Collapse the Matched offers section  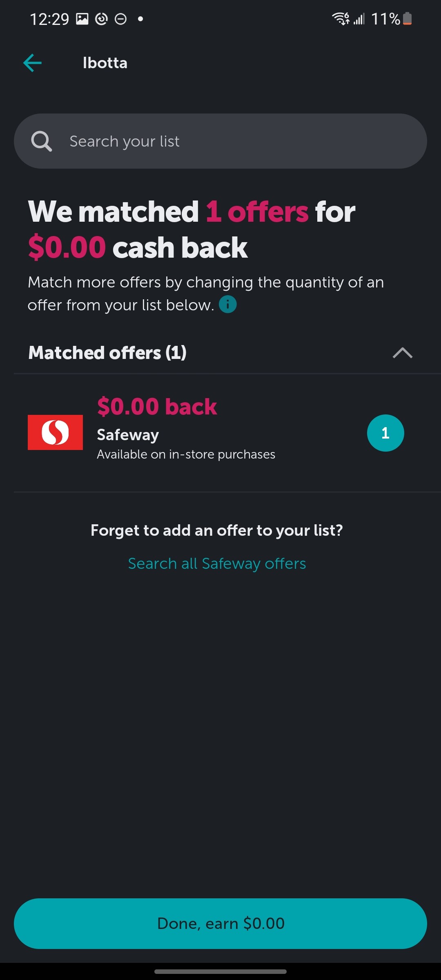(403, 353)
